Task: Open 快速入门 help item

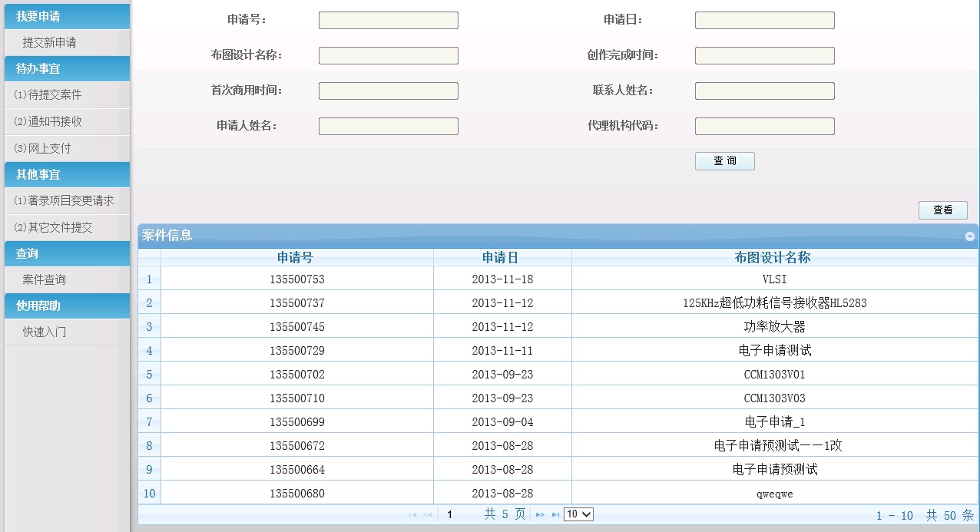Action: click(x=45, y=332)
